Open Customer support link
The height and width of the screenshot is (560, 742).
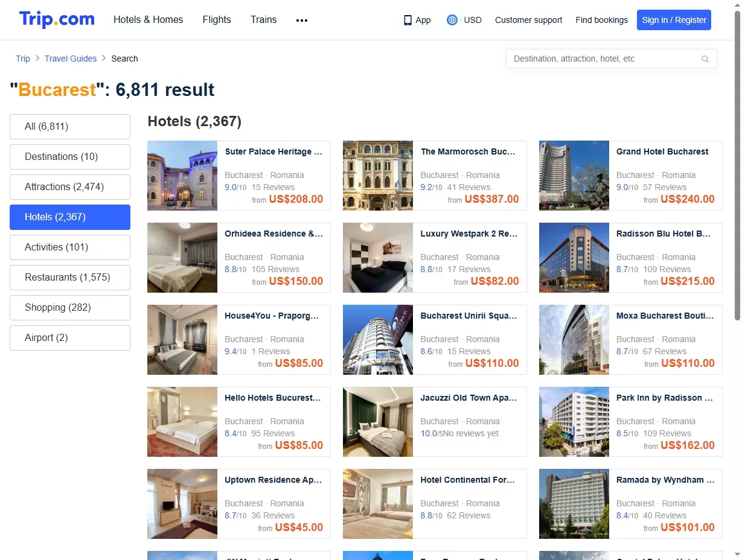click(528, 20)
